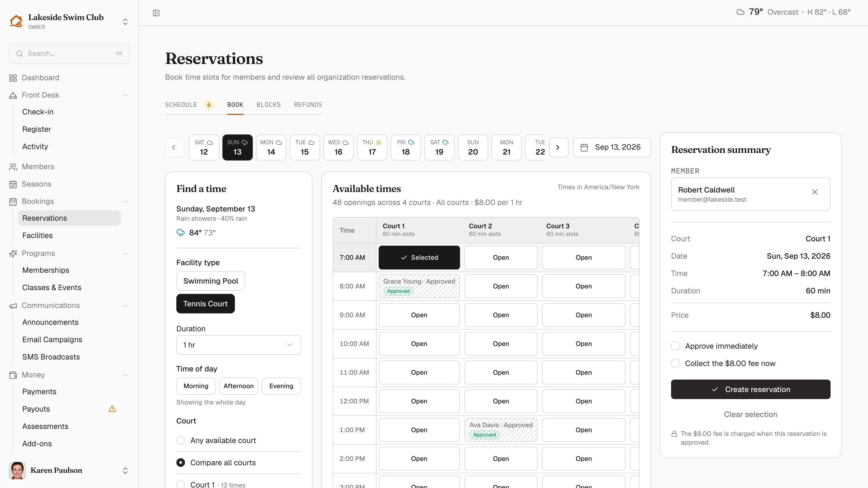Open the Sep 13, 2026 date picker

point(612,147)
